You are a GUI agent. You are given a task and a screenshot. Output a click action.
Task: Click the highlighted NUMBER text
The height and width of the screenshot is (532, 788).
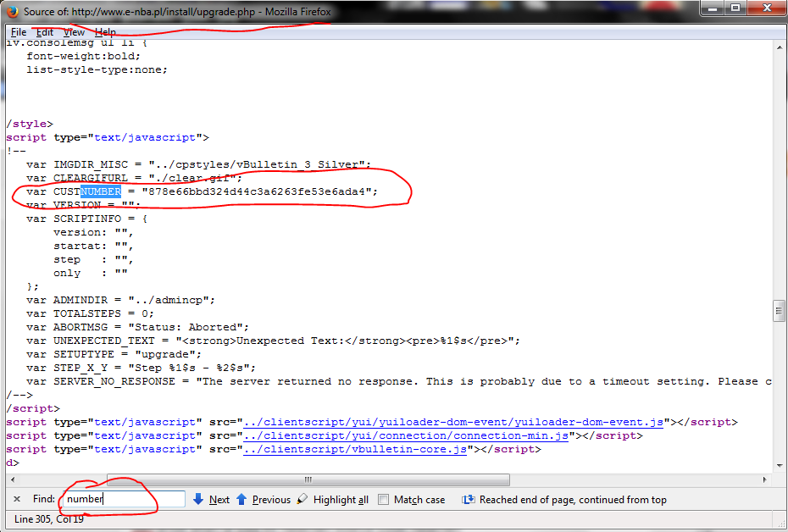pyautogui.click(x=101, y=191)
